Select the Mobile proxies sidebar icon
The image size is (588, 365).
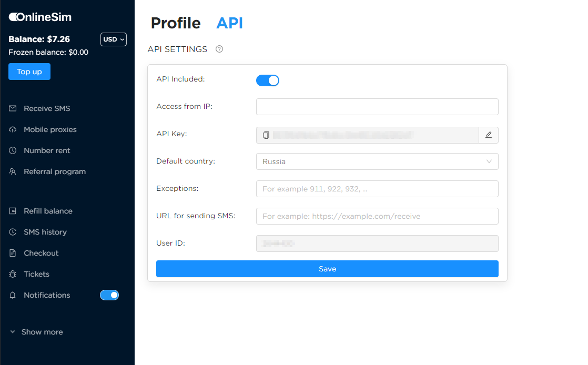point(11,129)
